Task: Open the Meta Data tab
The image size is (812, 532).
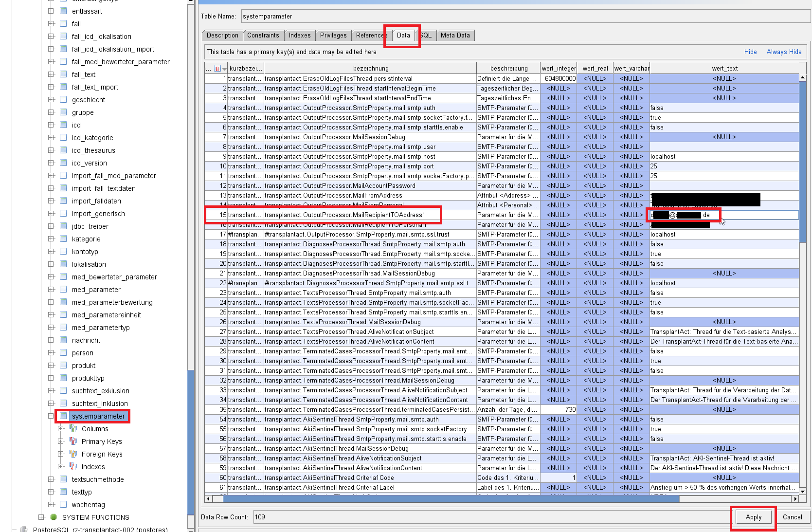Action: tap(455, 36)
